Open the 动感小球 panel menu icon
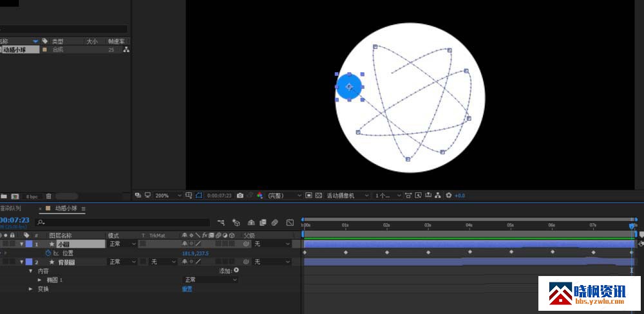This screenshot has width=644, height=314. pyautogui.click(x=83, y=208)
